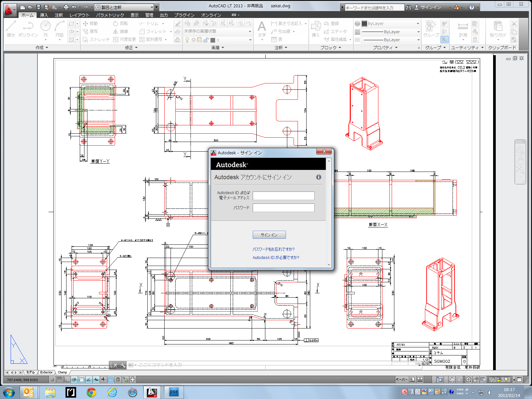532x399 pixels.
Task: Toggle Grid display in status bar
Action: point(60,379)
